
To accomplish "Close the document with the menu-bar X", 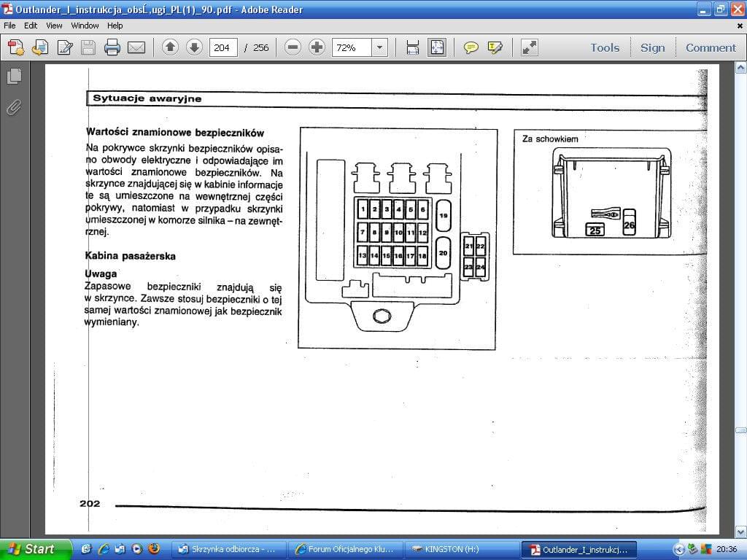I will (740, 26).
